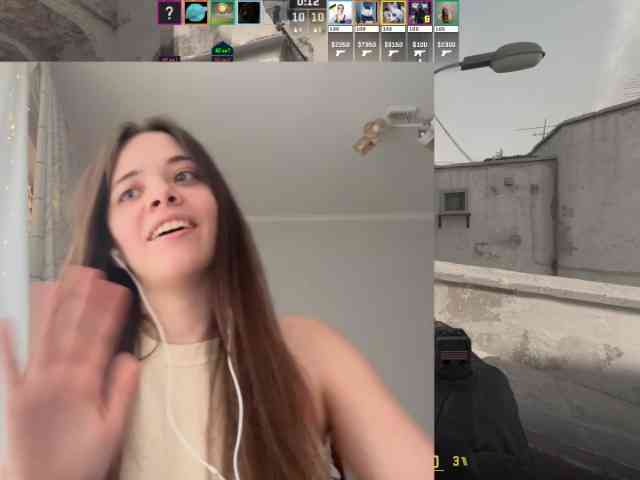
Task: Click the pistol icon under the rightmost player
Action: point(447,53)
